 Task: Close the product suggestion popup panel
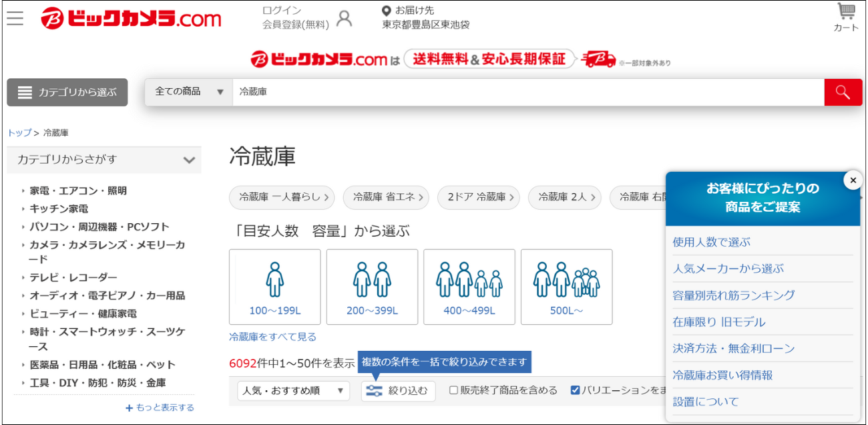click(x=853, y=180)
